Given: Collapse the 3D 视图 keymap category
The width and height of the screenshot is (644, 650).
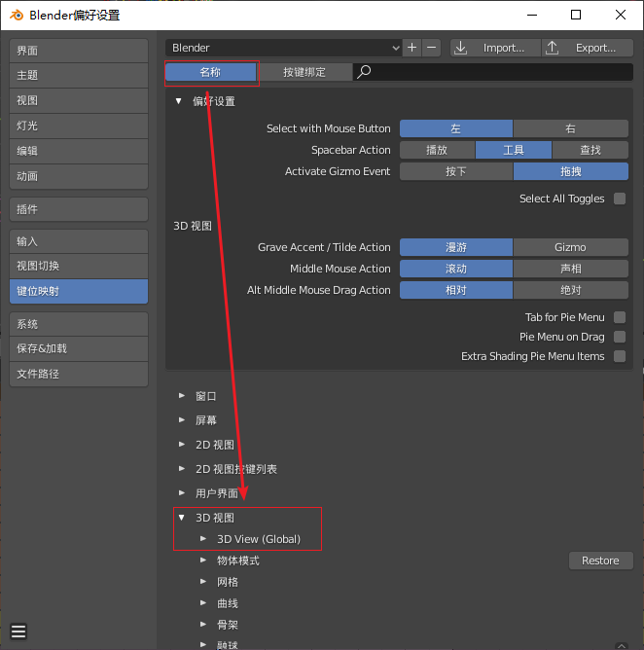Looking at the screenshot, I should click(182, 518).
